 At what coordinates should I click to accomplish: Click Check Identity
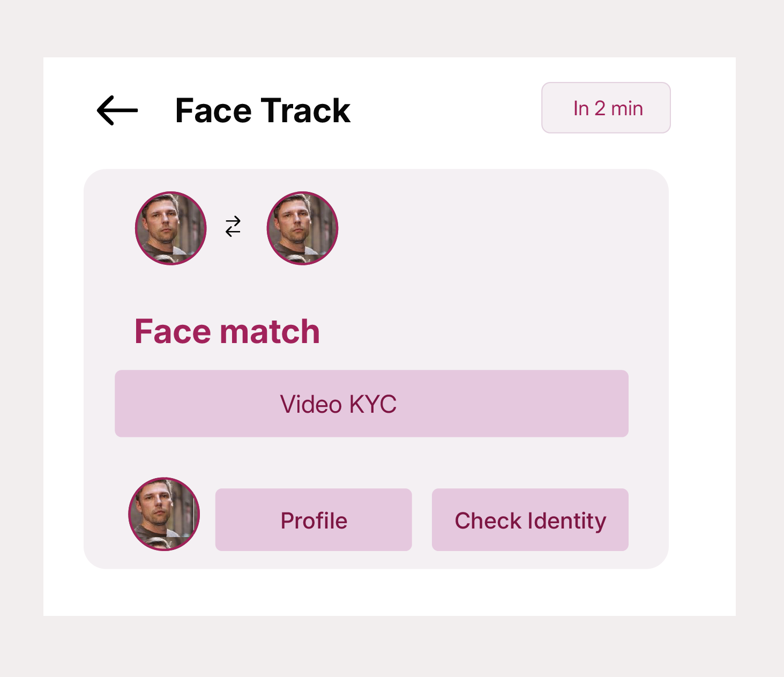pyautogui.click(x=530, y=520)
